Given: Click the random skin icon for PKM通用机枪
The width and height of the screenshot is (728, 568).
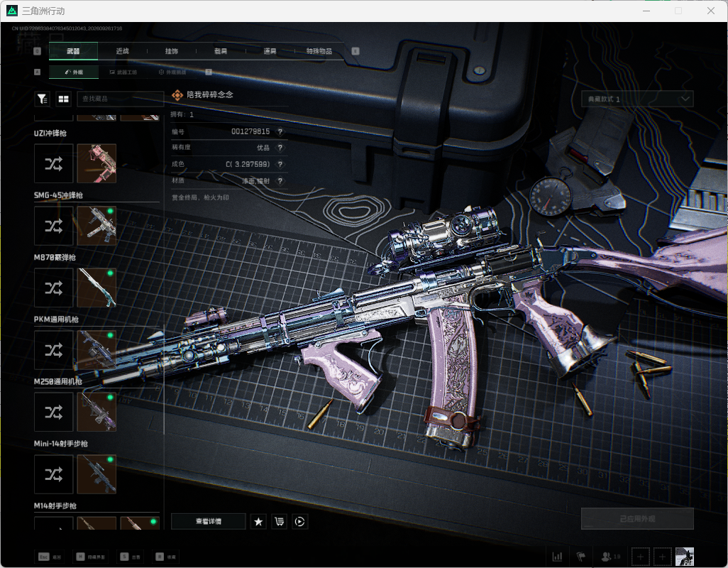Looking at the screenshot, I should coord(54,350).
